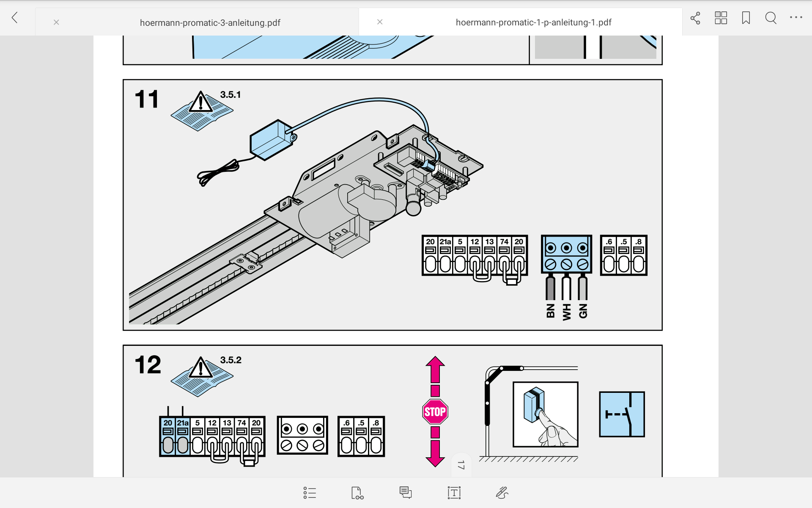Viewport: 812px width, 508px height.
Task: Switch to hoermann-promatic-3-anleitung.pdf tab
Action: pos(210,22)
